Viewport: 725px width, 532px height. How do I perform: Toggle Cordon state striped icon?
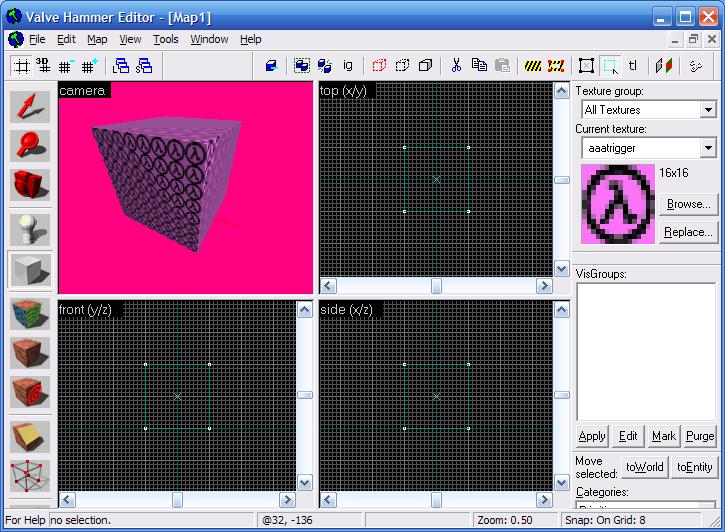[x=533, y=66]
